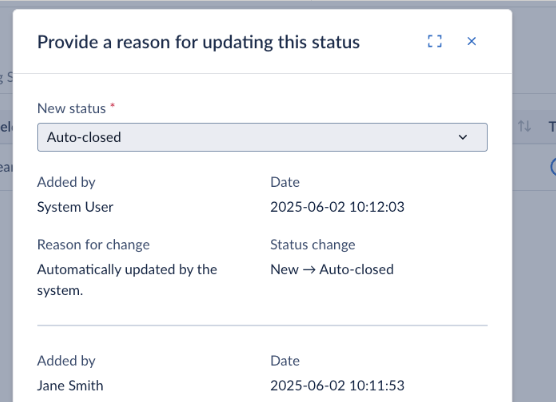556x402 pixels.
Task: Click the Jane Smith name
Action: (70, 386)
